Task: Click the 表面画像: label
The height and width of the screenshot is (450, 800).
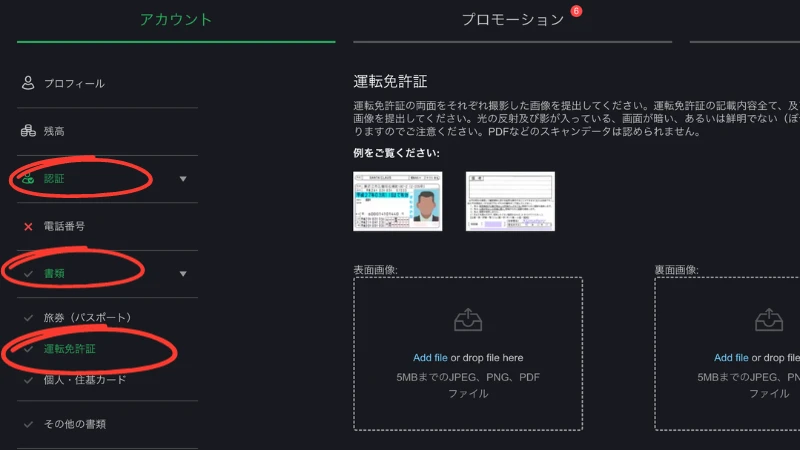Action: pyautogui.click(x=376, y=269)
